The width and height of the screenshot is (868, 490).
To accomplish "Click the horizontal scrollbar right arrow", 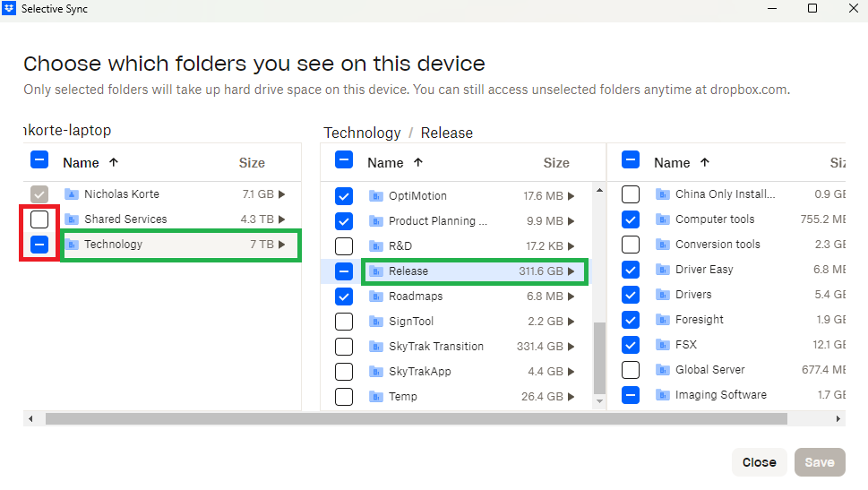I will 838,418.
